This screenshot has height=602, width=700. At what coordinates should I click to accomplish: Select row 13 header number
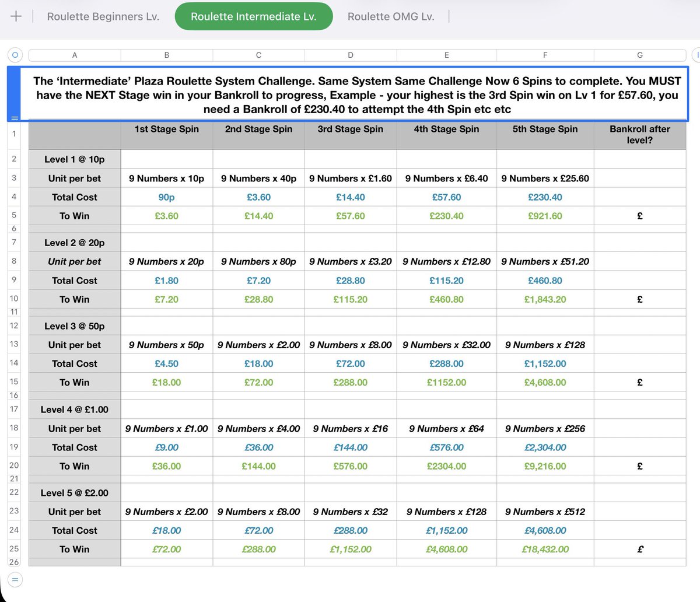pos(14,344)
